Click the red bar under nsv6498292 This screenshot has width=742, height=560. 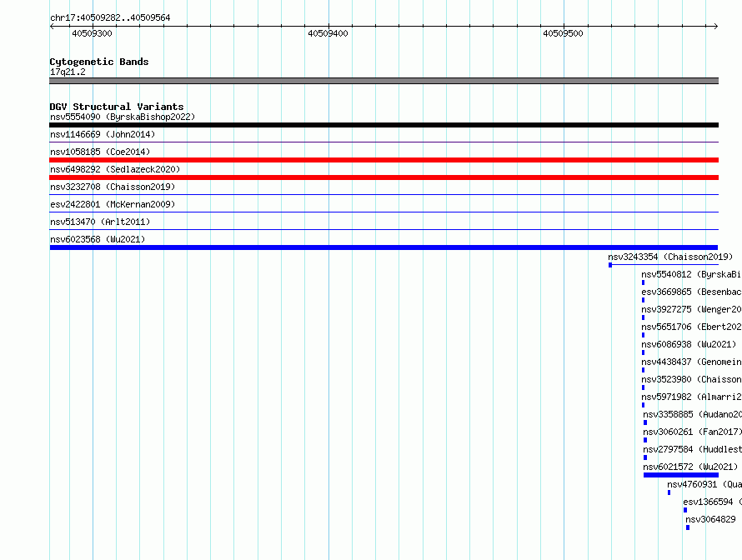[384, 177]
